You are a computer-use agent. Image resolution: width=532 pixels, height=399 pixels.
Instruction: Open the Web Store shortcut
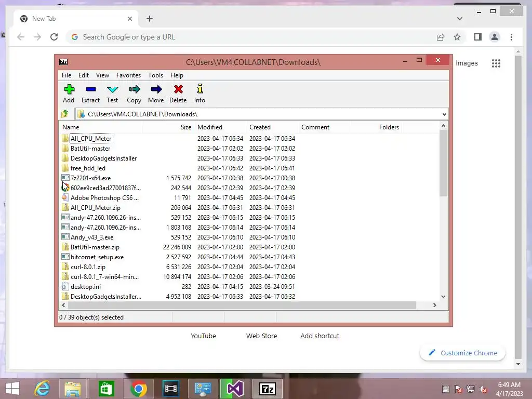pos(262,336)
